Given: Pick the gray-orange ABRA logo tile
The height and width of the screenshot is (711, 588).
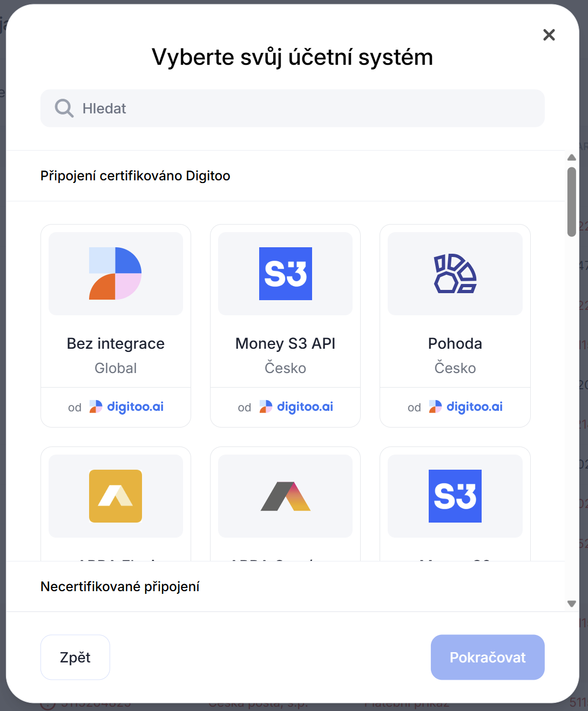Looking at the screenshot, I should (285, 496).
